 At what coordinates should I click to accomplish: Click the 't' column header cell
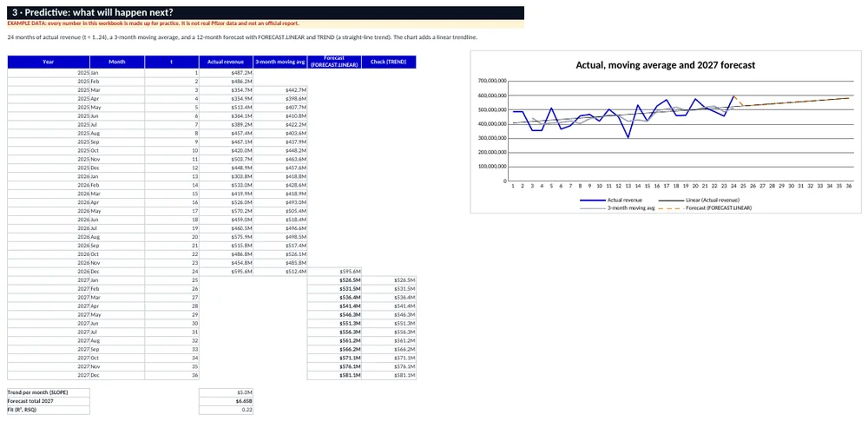tap(172, 62)
